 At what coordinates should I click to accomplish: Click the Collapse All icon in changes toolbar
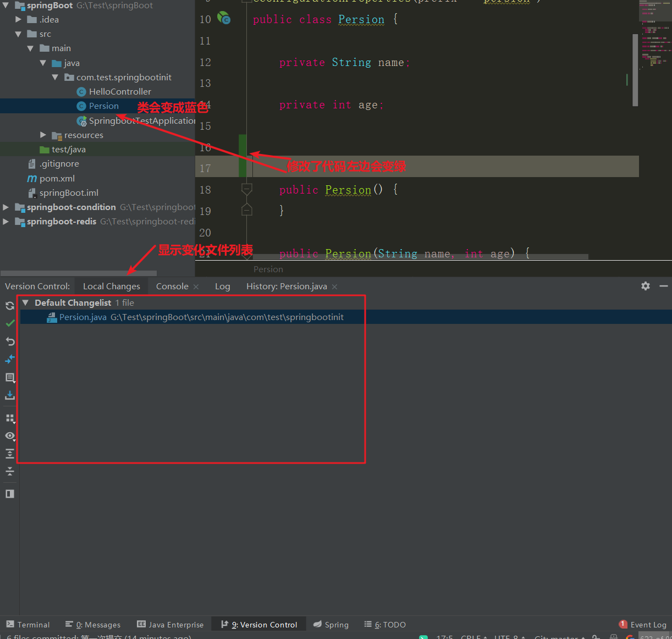(x=9, y=471)
